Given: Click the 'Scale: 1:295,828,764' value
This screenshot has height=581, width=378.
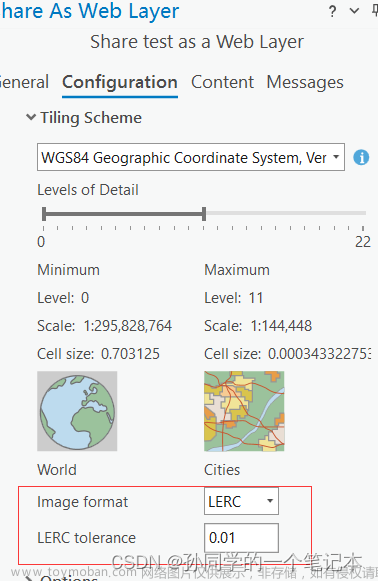Looking at the screenshot, I should (x=105, y=326).
